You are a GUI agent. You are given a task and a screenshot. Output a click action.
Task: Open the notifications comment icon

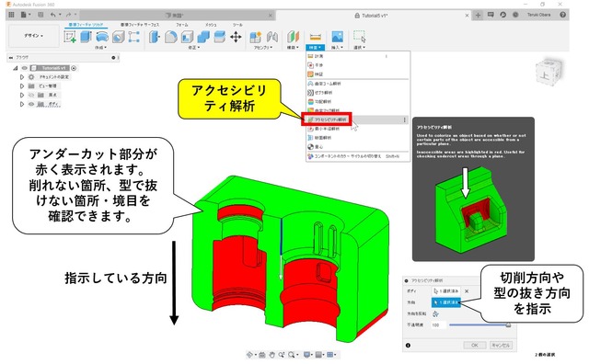(491, 15)
